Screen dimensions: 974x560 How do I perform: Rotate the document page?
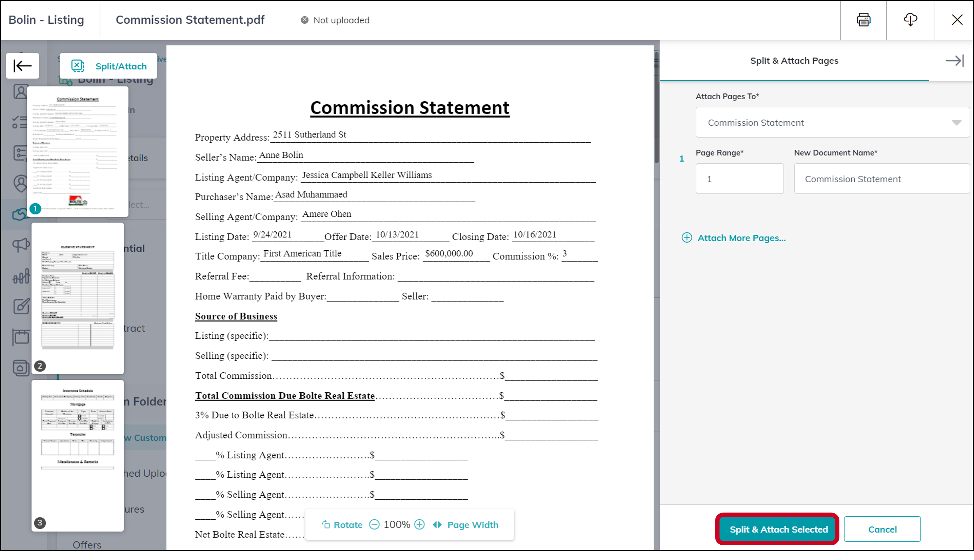(x=342, y=525)
